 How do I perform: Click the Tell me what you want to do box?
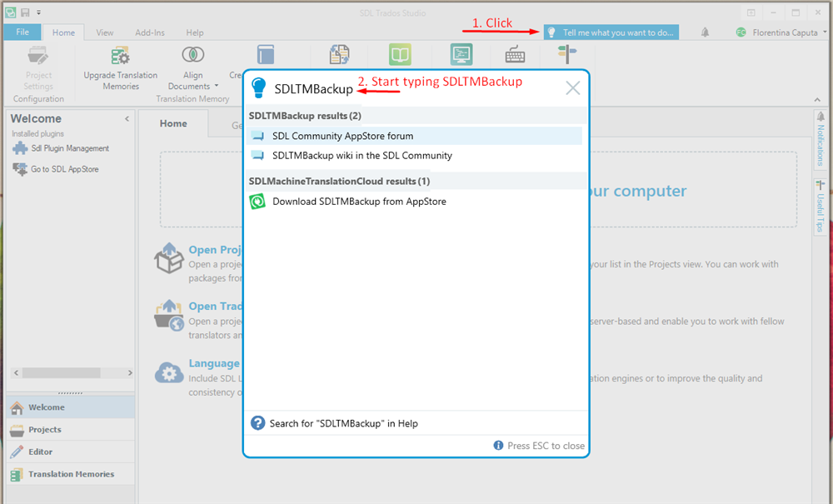coord(611,32)
